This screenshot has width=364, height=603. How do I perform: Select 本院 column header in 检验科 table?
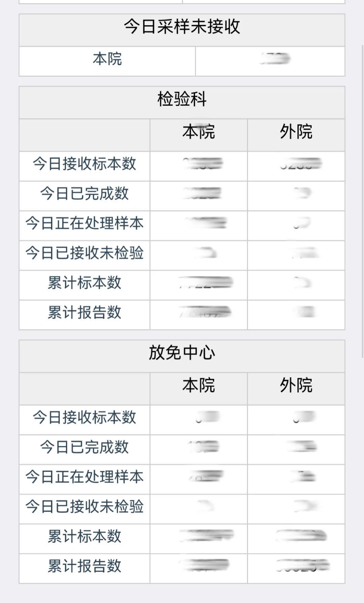click(x=199, y=132)
